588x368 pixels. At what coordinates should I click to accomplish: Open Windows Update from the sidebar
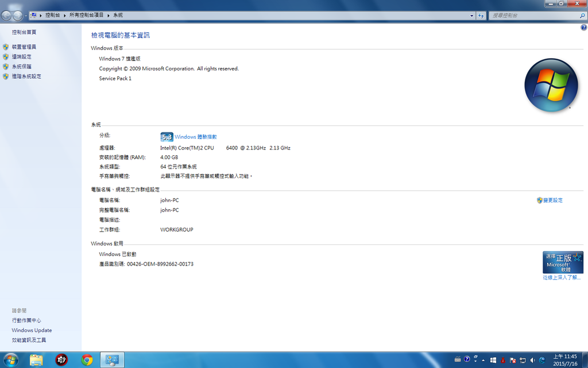tap(32, 330)
